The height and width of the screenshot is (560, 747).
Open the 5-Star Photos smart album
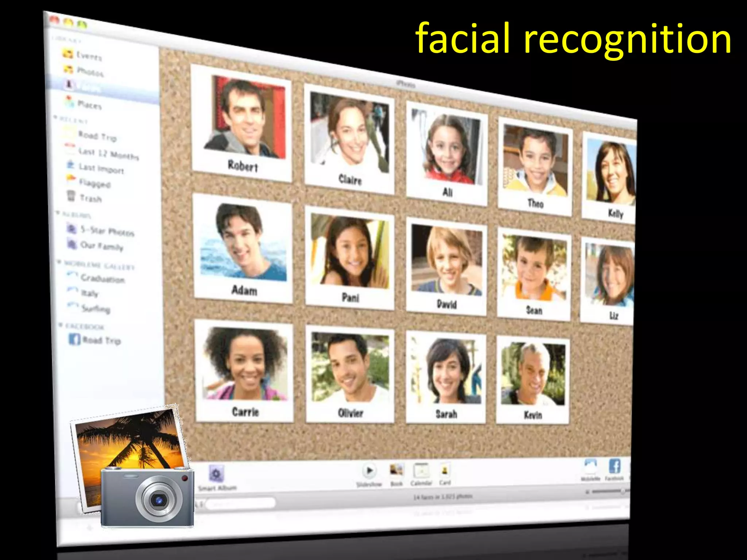pos(100,230)
